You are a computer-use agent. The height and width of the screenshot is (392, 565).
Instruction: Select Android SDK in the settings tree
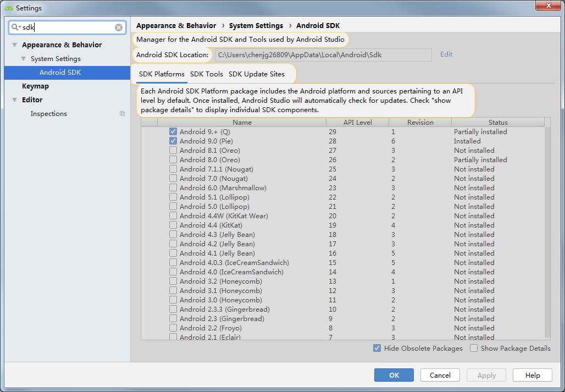[x=67, y=73]
